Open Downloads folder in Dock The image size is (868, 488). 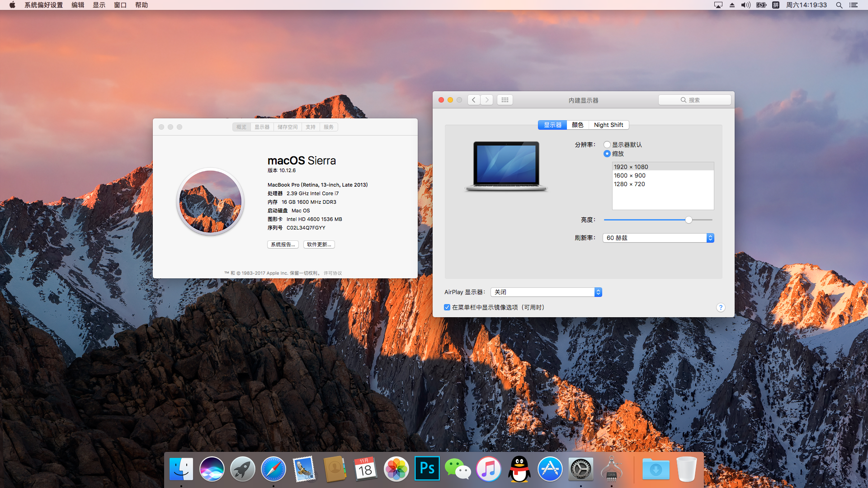coord(656,469)
